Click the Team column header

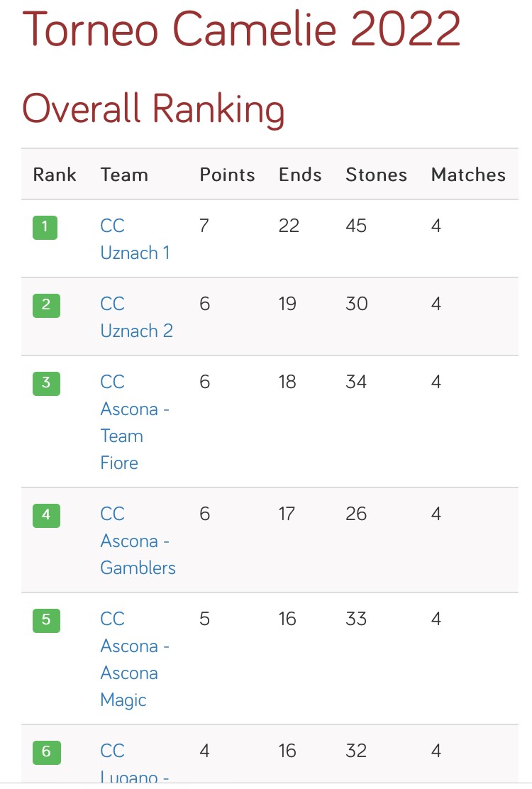[x=124, y=175]
